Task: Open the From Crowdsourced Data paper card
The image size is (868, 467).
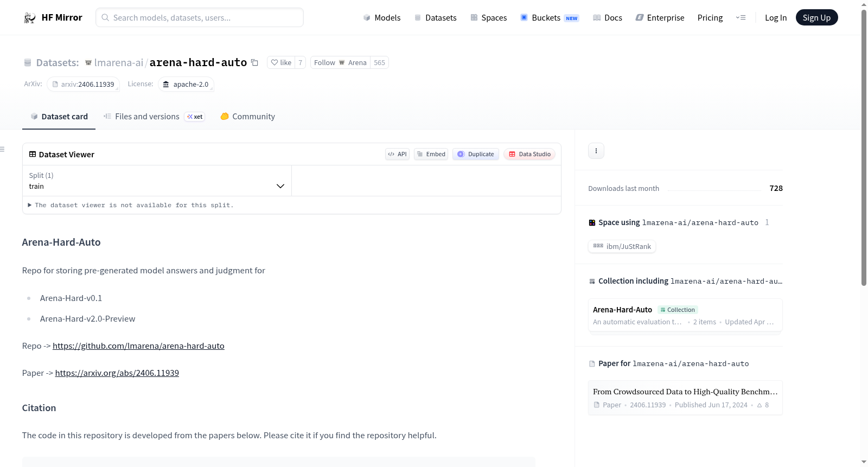Action: pos(685,398)
